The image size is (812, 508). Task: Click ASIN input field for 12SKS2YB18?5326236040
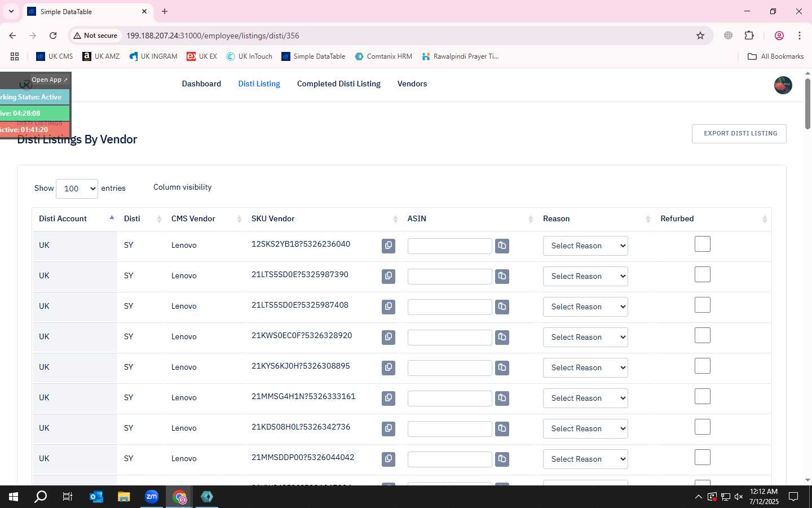450,246
